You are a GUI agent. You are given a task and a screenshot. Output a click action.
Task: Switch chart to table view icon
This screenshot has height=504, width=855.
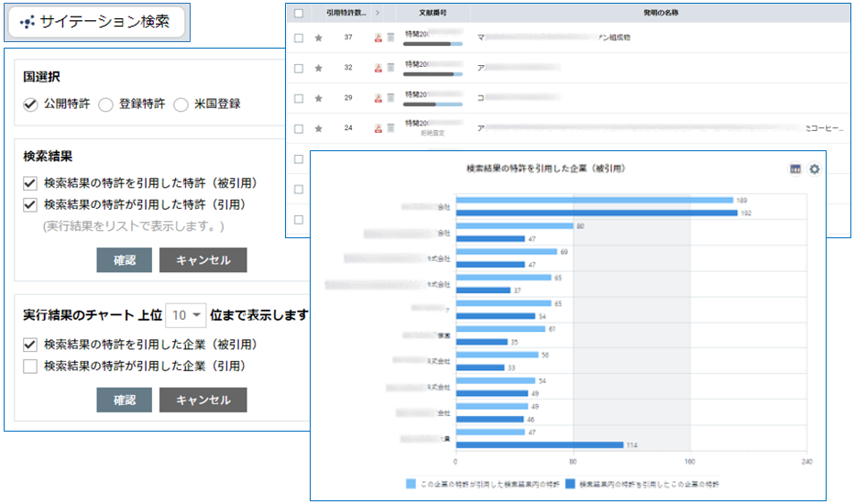[x=795, y=170]
